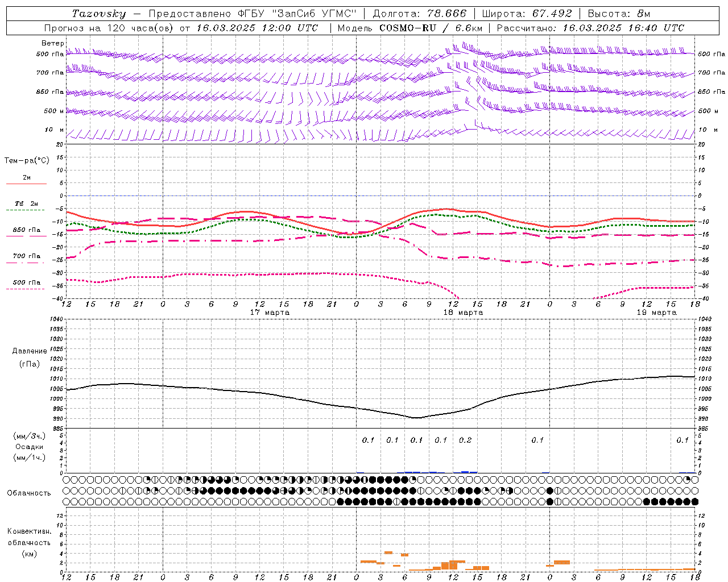This screenshot has width=728, height=582.
Task: Click the (мм/3ч.) precipitation unit label
Action: (30, 436)
